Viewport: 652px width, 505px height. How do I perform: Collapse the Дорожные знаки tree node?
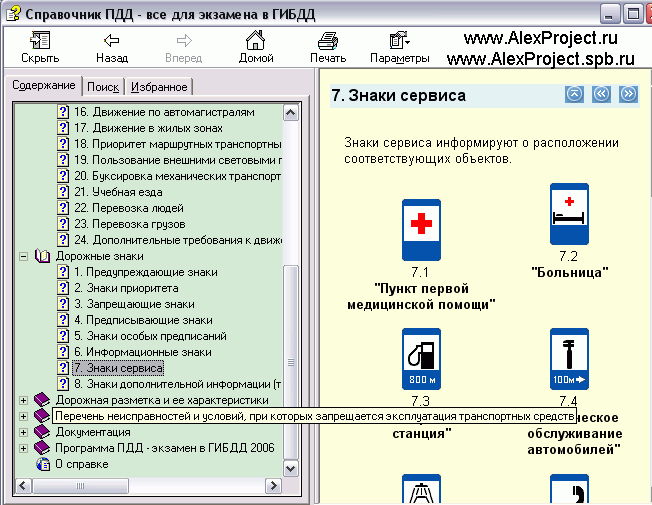pyautogui.click(x=24, y=257)
